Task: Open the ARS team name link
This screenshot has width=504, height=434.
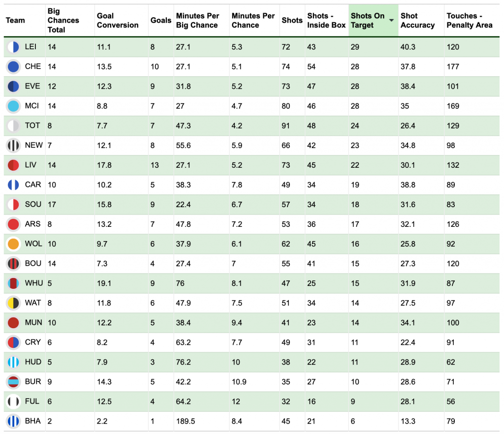Action: coord(33,224)
